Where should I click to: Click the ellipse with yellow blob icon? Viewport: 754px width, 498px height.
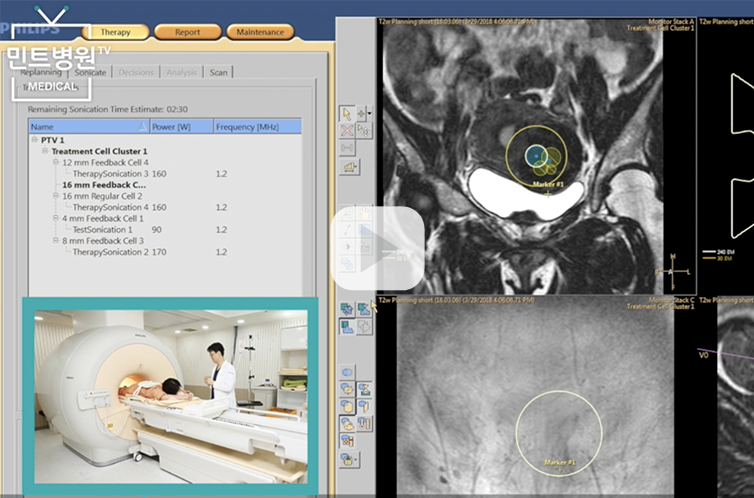click(x=347, y=389)
